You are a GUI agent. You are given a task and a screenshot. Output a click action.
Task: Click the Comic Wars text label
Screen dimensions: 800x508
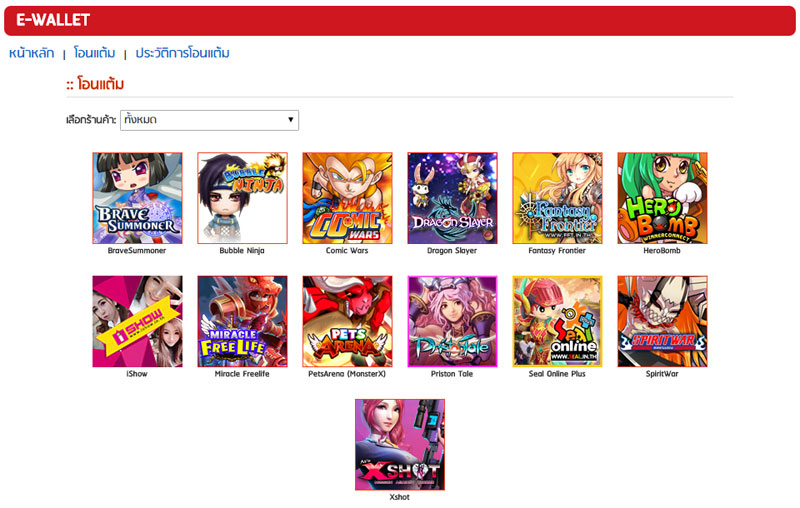pyautogui.click(x=347, y=250)
